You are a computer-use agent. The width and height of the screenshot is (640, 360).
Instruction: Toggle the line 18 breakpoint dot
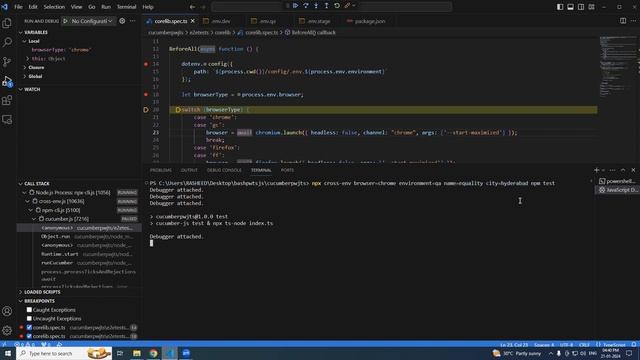(146, 94)
